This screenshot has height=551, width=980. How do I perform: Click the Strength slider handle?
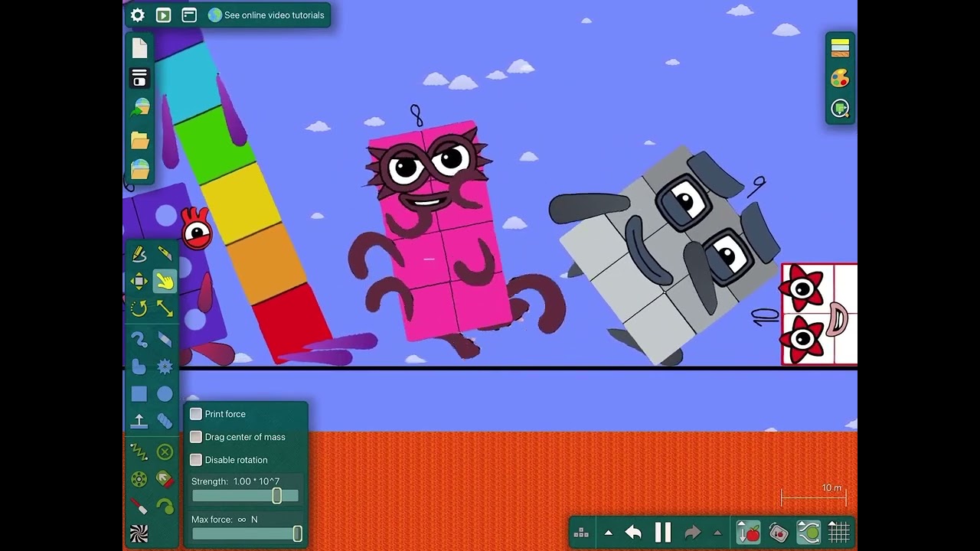click(277, 496)
